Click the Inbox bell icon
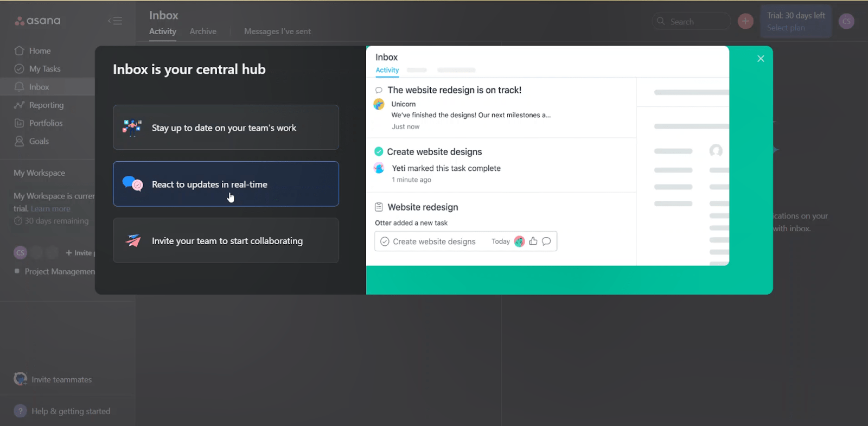The image size is (868, 426). point(19,87)
